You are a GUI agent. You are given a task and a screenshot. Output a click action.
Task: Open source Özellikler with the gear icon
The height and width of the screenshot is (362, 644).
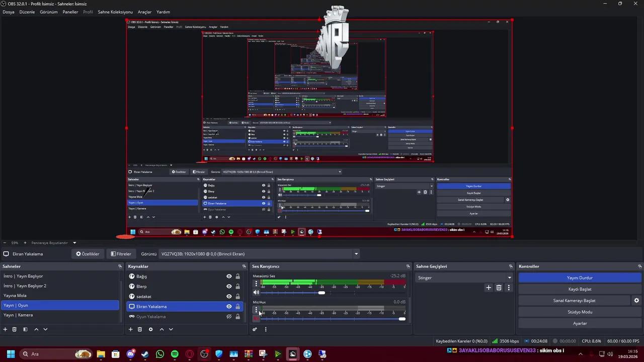click(x=150, y=329)
